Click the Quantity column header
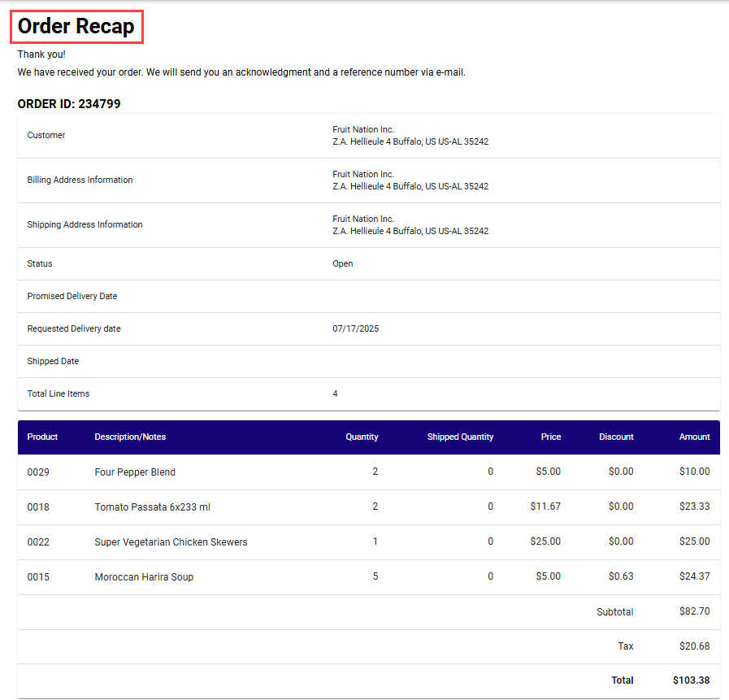This screenshot has height=700, width=729. [x=362, y=437]
